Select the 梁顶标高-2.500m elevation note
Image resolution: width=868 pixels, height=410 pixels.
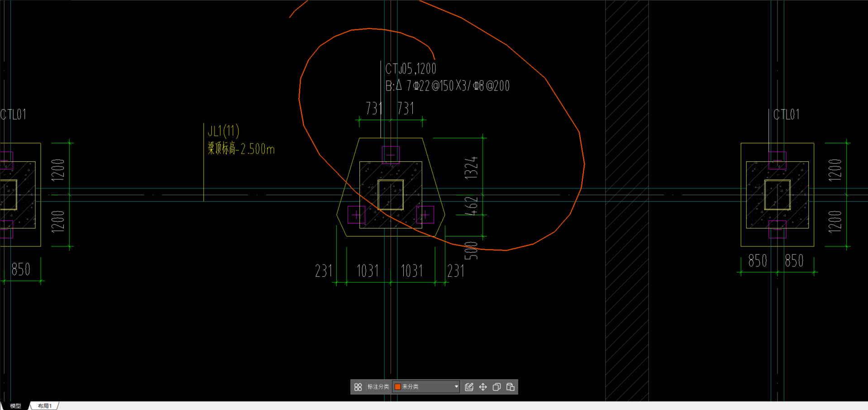241,149
